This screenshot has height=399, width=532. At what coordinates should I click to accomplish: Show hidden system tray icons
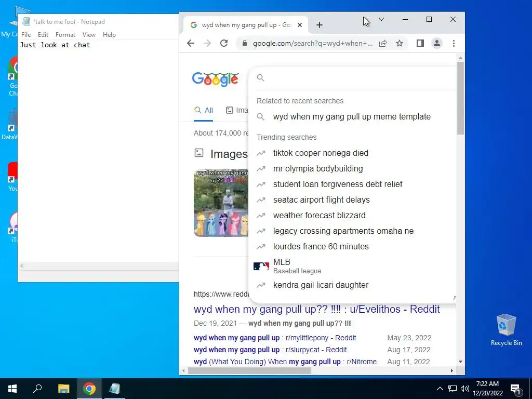(x=440, y=389)
